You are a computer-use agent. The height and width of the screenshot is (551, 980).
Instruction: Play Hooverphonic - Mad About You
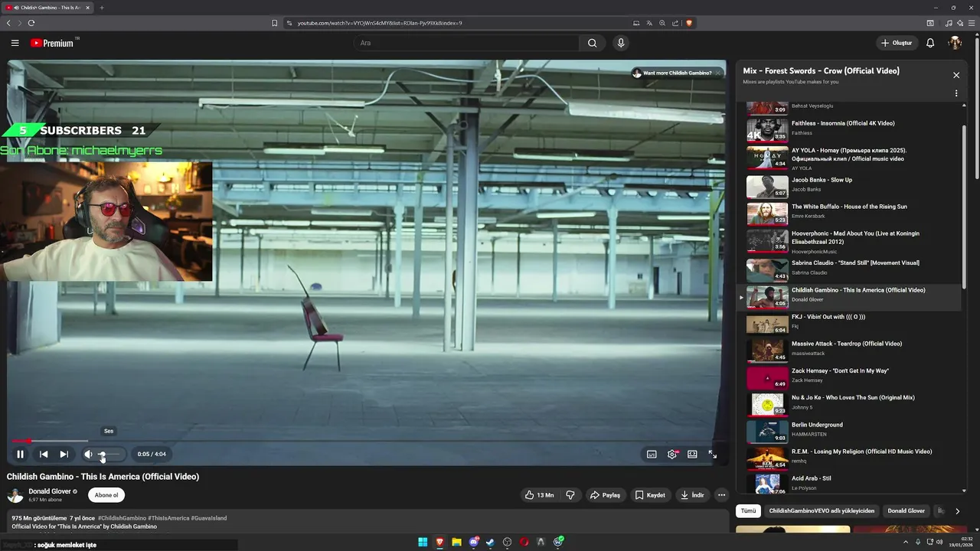[x=850, y=241]
